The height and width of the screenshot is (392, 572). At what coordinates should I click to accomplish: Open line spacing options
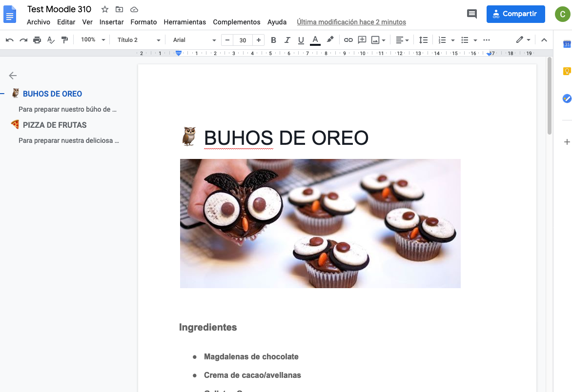coord(423,40)
